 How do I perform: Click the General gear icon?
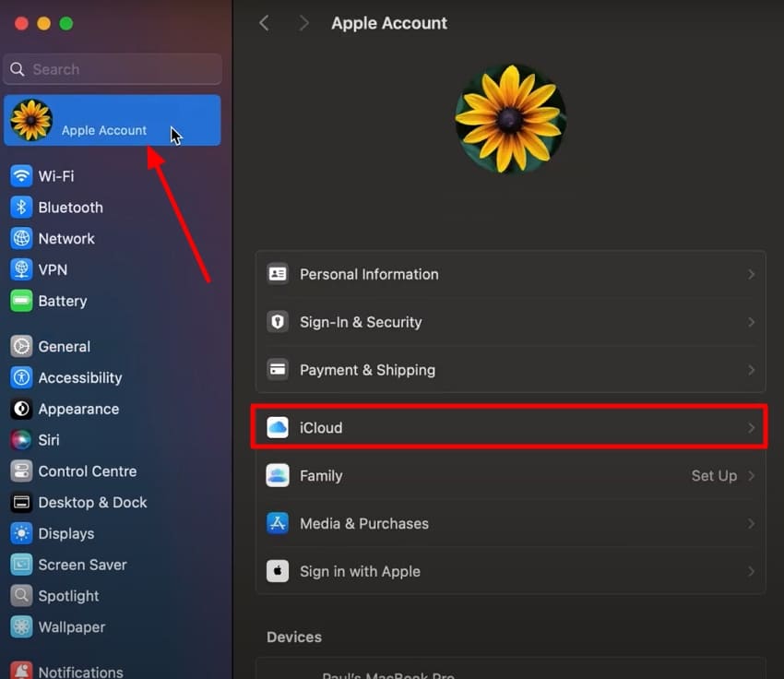click(x=21, y=347)
